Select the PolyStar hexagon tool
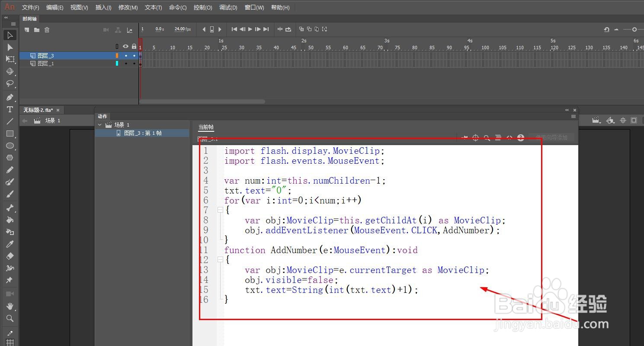 click(x=10, y=158)
